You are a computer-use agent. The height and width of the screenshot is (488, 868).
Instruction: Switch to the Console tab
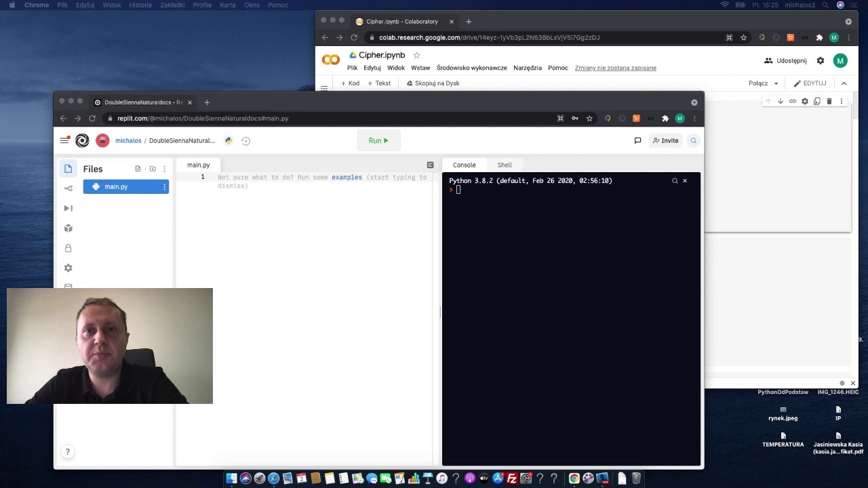pos(464,165)
